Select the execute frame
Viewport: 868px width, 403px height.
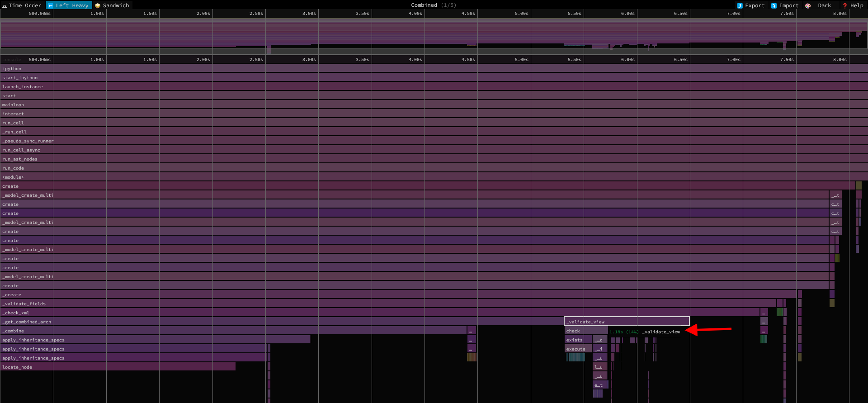(578, 349)
